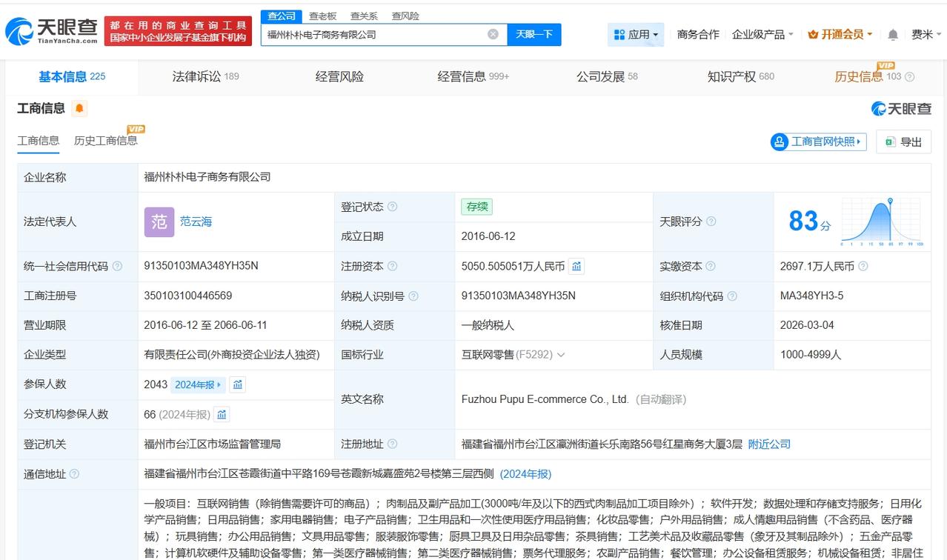The width and height of the screenshot is (947, 560).
Task: Open the 应用 apps dropdown
Action: [637, 34]
